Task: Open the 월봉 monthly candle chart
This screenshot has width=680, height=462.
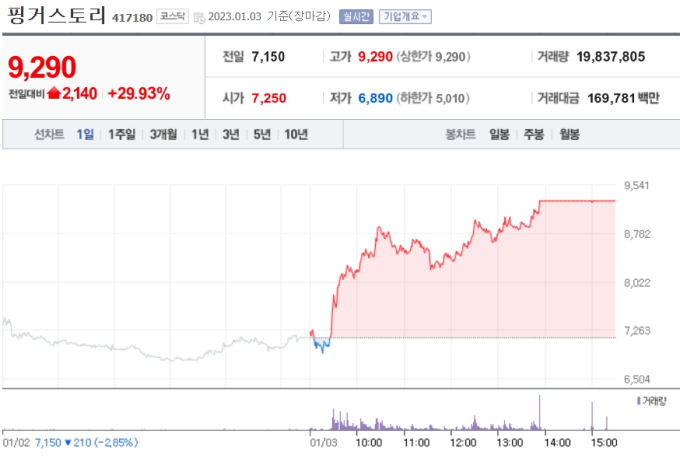Action: tap(569, 134)
